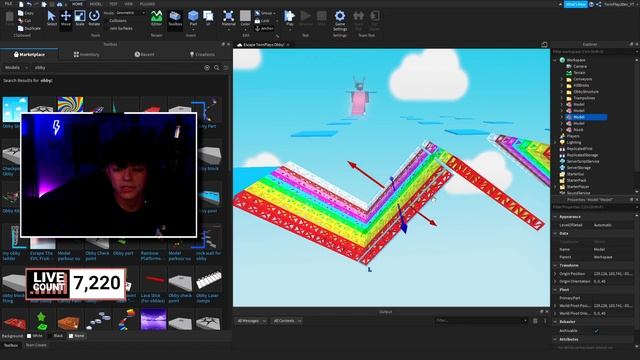Open the Recent tab in Toolbox
The height and width of the screenshot is (360, 640).
144,54
